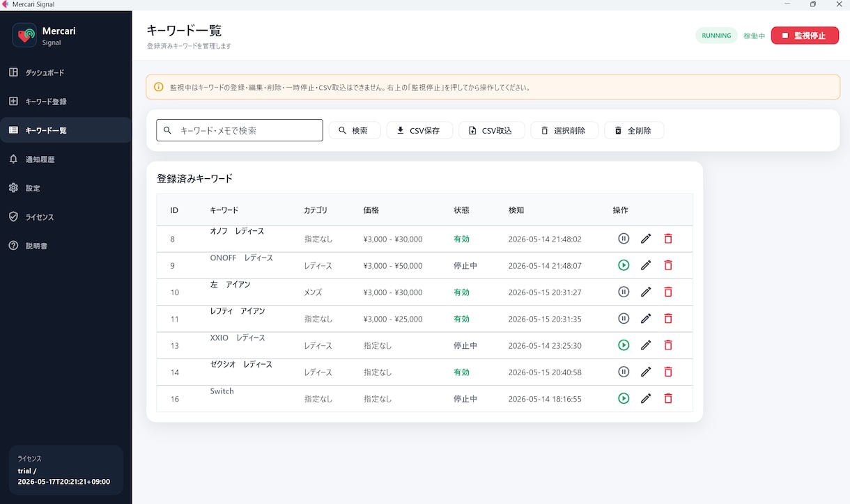850x504 pixels.
Task: Open 説明書 help page in sidebar
Action: click(x=65, y=246)
